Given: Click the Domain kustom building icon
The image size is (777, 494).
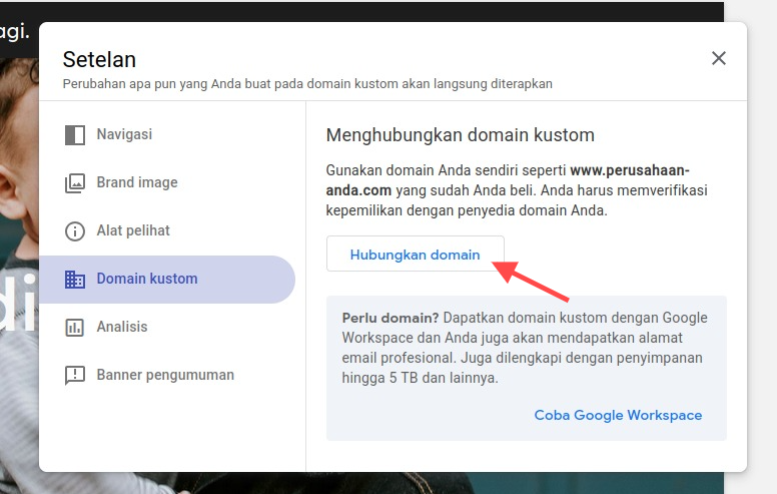Looking at the screenshot, I should [x=75, y=279].
